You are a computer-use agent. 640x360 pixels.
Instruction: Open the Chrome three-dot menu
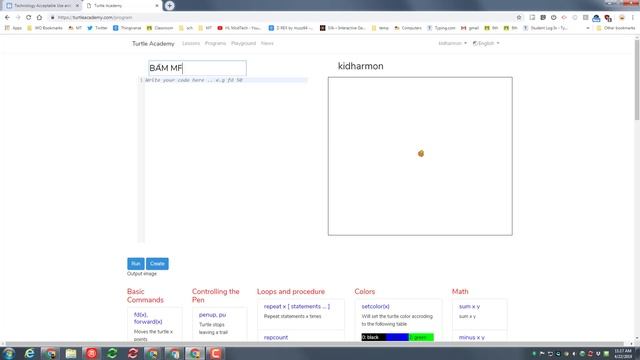point(633,18)
